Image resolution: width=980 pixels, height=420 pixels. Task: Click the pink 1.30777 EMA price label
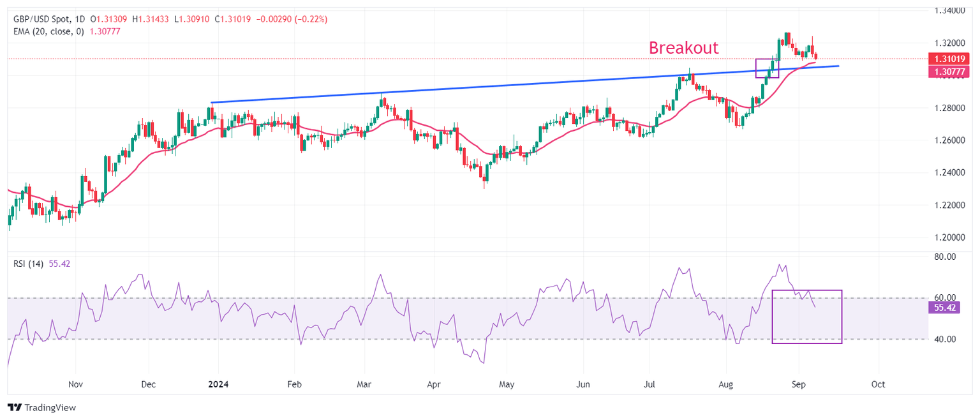[949, 72]
